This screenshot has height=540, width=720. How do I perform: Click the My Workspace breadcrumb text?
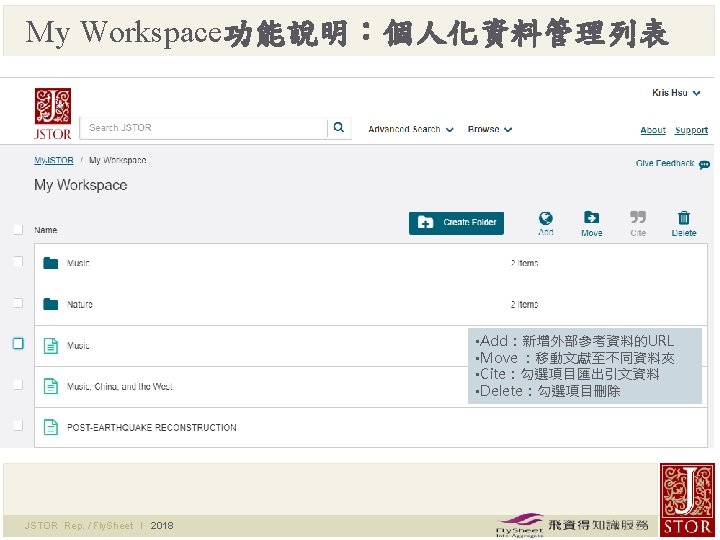point(118,160)
